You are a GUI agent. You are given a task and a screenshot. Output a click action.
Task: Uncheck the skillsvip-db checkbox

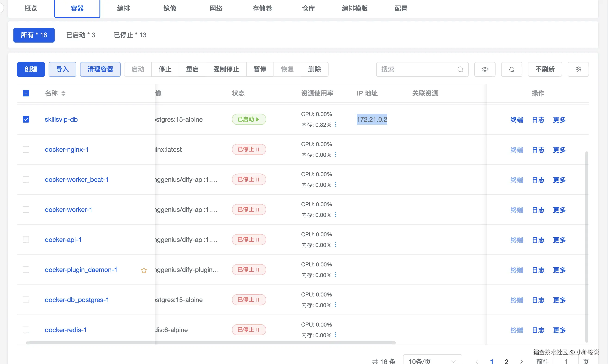(x=26, y=120)
